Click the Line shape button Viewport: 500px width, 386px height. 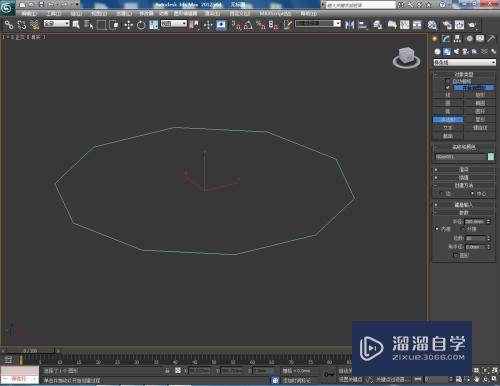pyautogui.click(x=448, y=95)
